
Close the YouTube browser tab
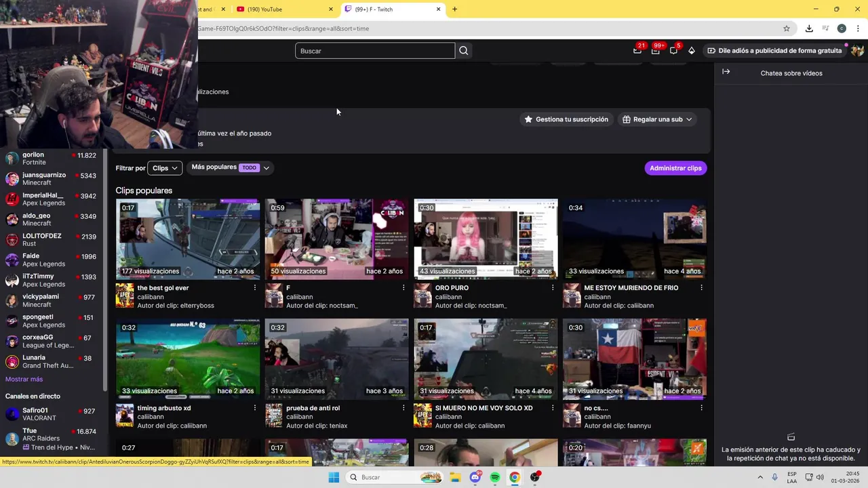331,9
